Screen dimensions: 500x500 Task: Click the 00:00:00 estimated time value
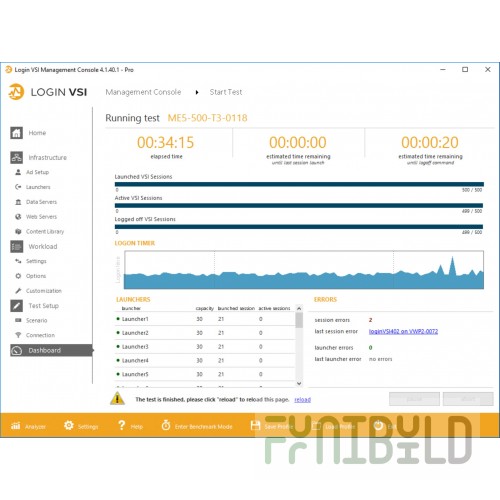[298, 142]
